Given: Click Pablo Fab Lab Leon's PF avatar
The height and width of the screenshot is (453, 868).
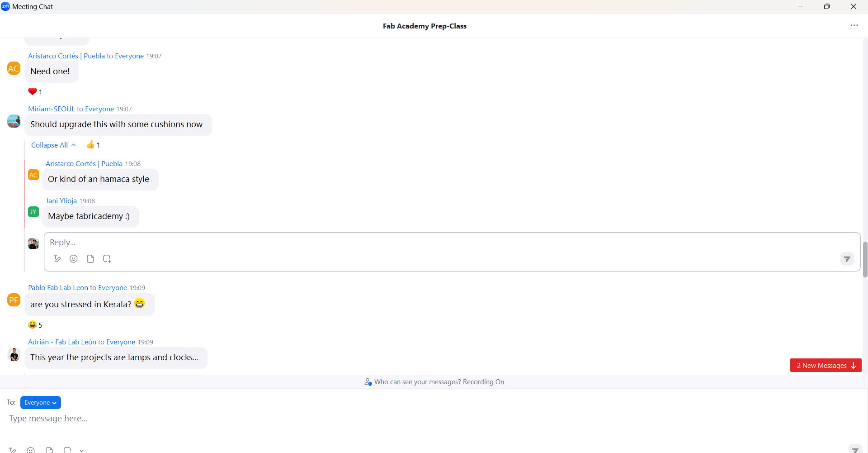Looking at the screenshot, I should (14, 300).
